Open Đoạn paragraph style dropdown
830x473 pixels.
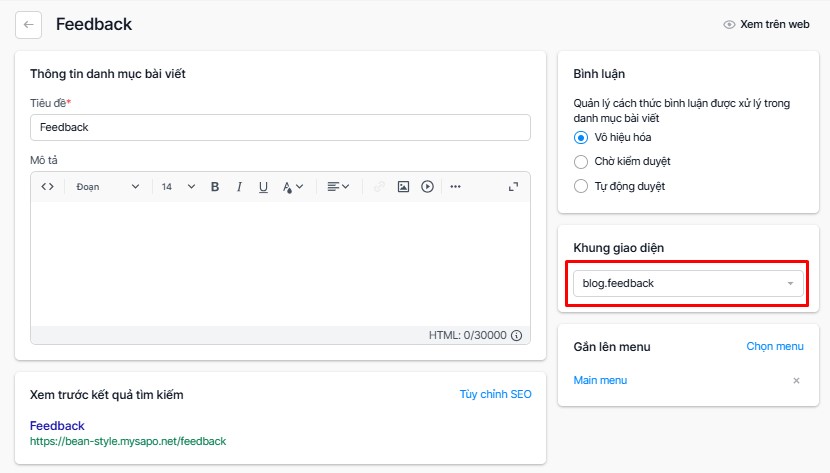coord(107,186)
